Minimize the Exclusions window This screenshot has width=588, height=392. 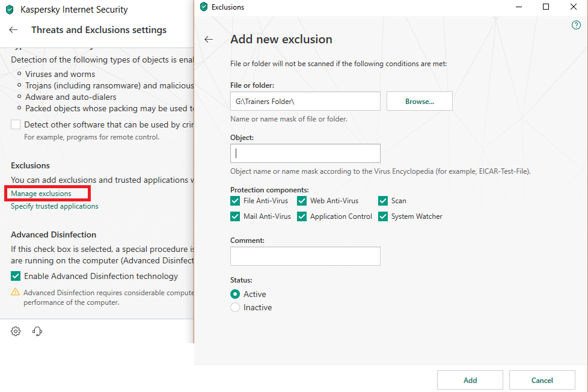(519, 7)
